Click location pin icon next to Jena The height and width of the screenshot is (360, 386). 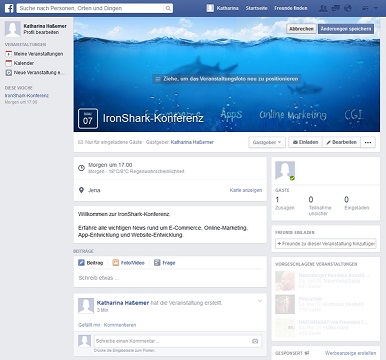click(81, 190)
